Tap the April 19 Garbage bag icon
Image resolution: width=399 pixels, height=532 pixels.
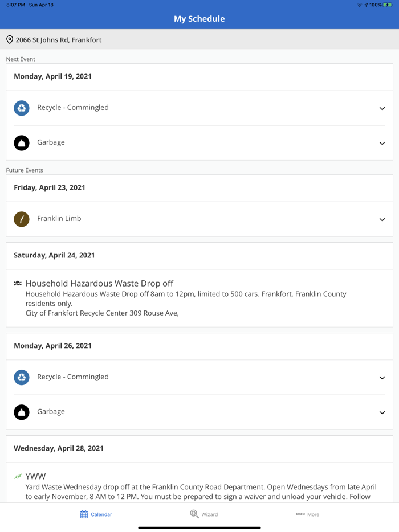tap(22, 143)
